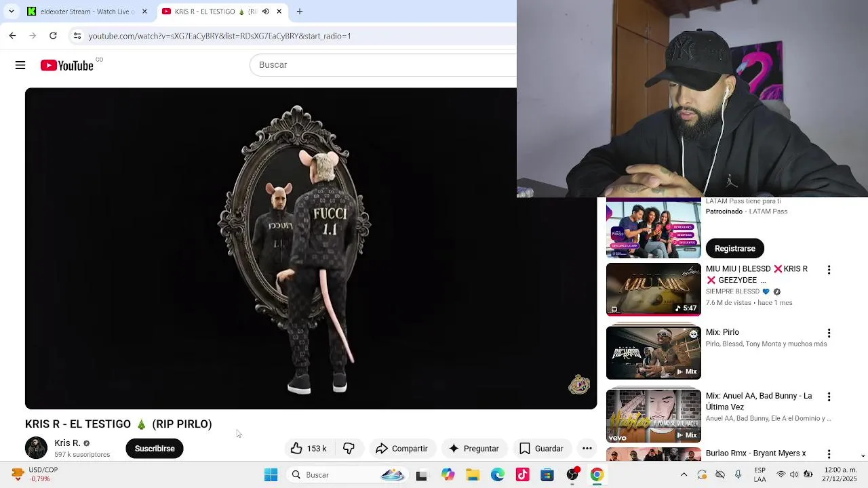Click the microphone tray icon

click(x=738, y=474)
